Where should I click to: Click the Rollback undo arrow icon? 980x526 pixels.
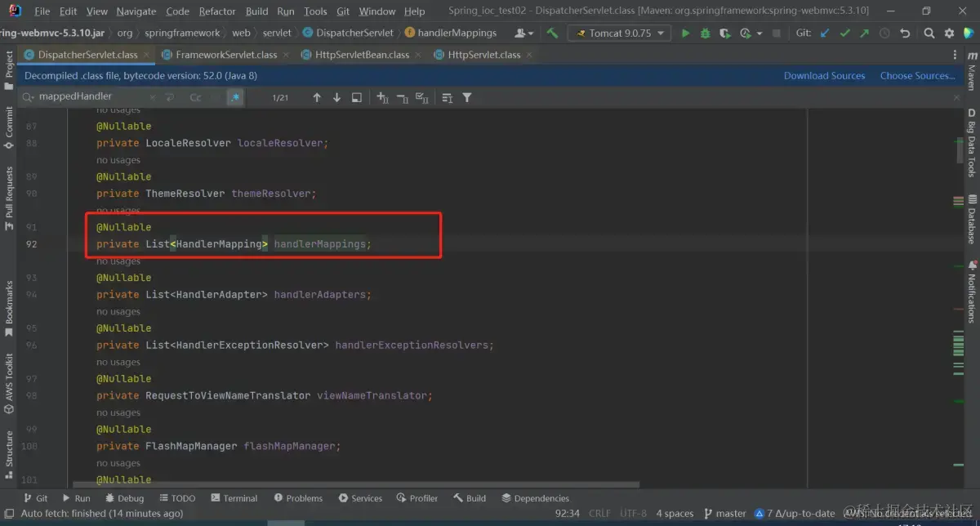pos(905,33)
